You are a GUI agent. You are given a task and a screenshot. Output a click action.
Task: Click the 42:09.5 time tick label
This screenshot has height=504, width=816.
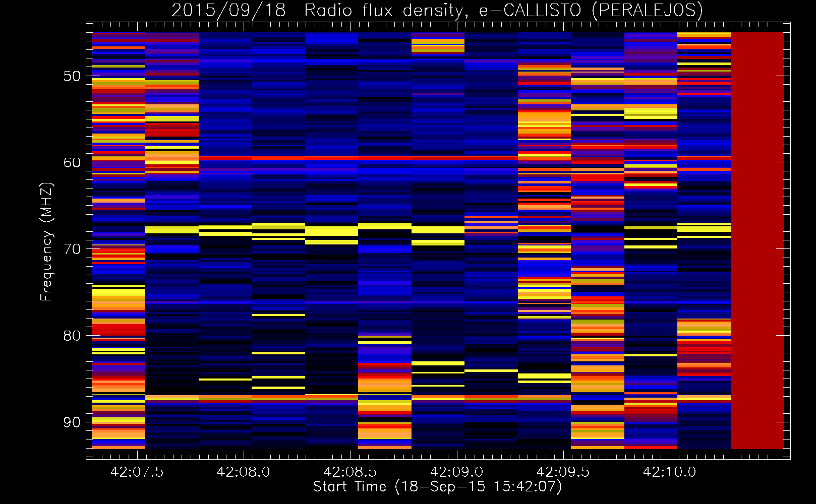click(x=563, y=472)
